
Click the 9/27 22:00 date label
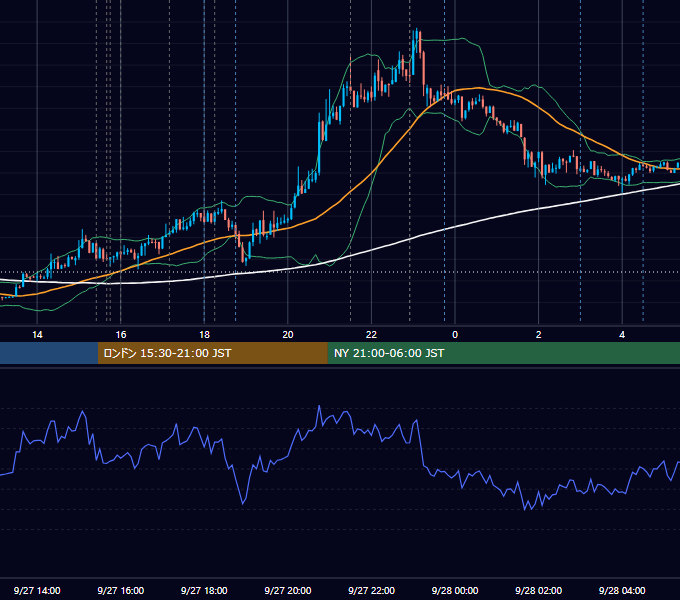click(x=371, y=591)
